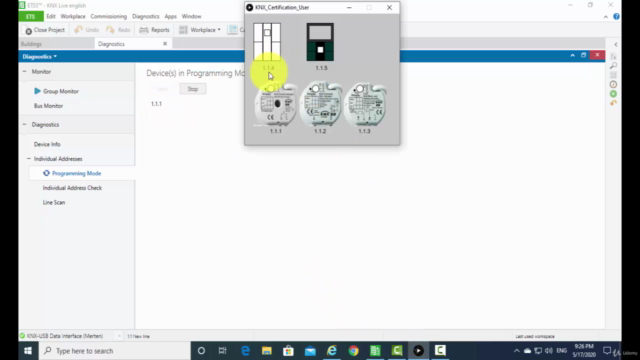Click the blue help icon
Image resolution: width=640 pixels, height=360 pixels.
(x=616, y=16)
